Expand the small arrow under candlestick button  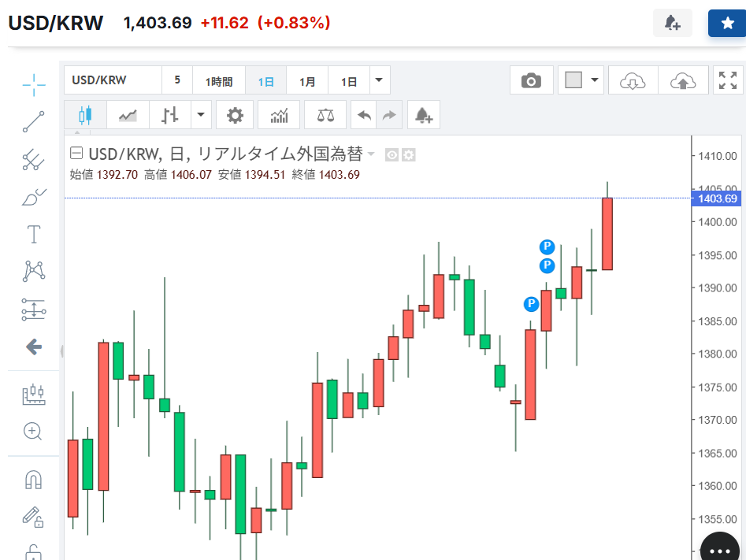coord(77,132)
